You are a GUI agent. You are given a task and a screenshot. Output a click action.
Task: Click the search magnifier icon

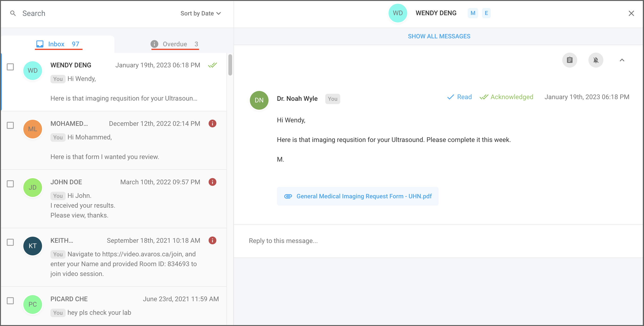[13, 13]
